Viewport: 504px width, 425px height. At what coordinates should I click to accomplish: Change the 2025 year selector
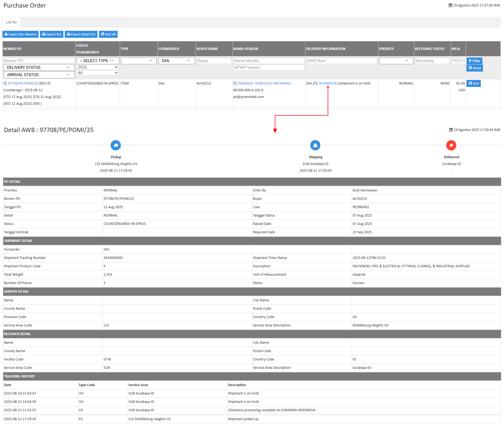(97, 67)
